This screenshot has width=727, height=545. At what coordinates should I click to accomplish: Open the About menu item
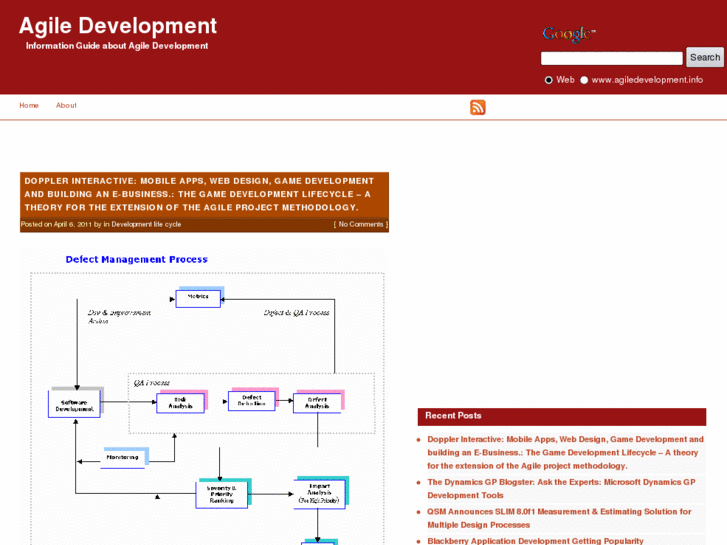pyautogui.click(x=66, y=105)
